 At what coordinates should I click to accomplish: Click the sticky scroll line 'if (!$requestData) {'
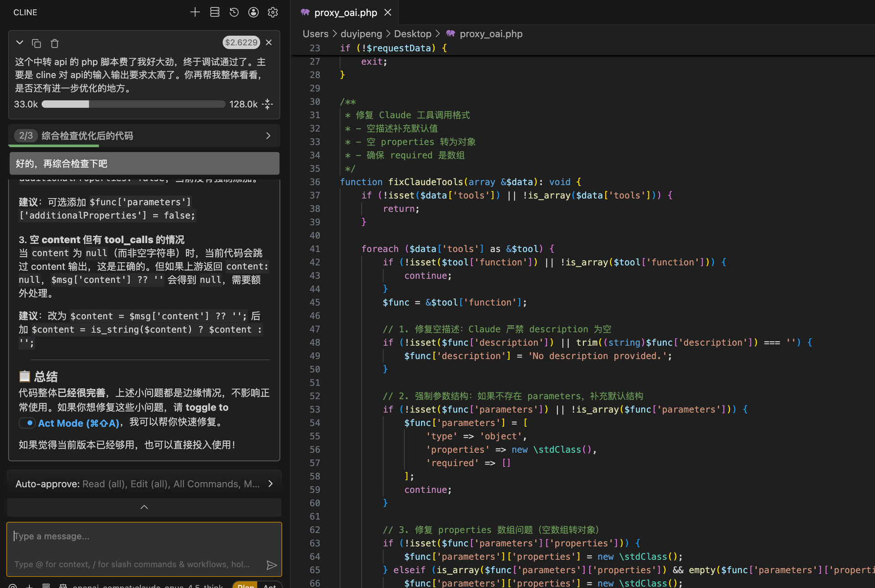click(393, 48)
